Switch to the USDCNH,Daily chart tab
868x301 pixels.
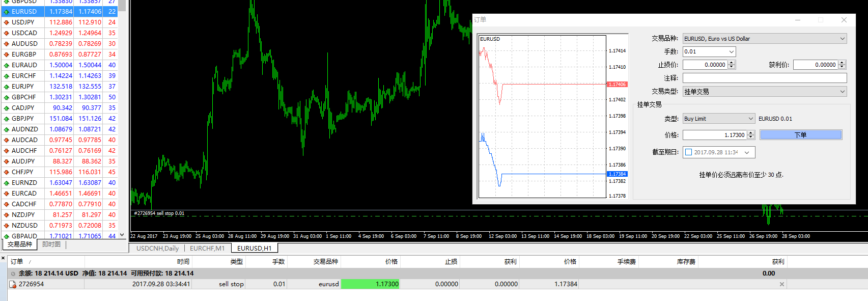(x=157, y=249)
